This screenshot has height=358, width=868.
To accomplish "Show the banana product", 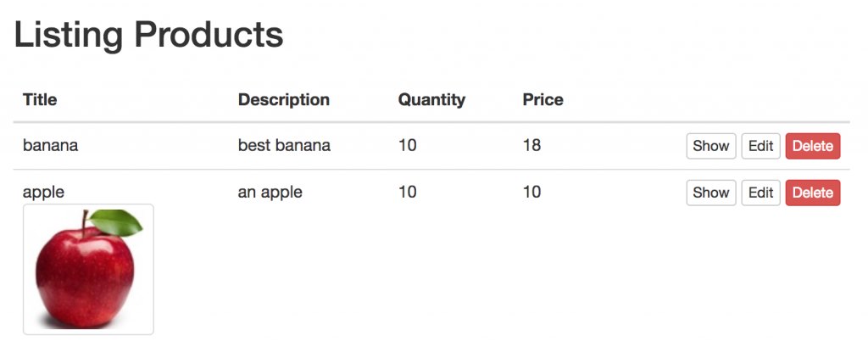I will click(710, 146).
